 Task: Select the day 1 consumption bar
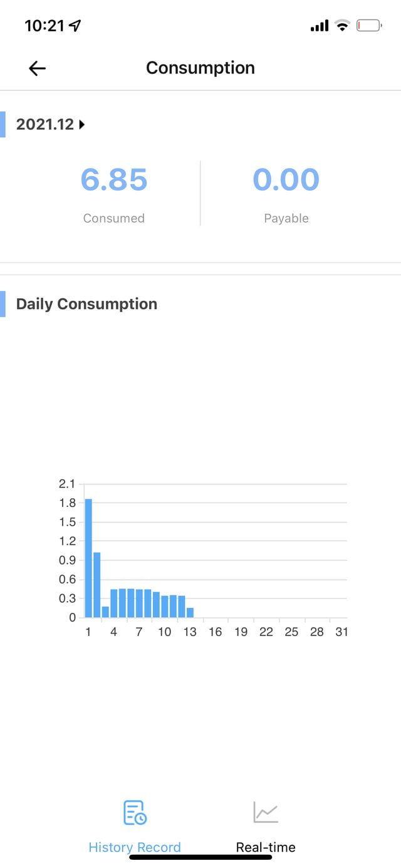pyautogui.click(x=88, y=558)
